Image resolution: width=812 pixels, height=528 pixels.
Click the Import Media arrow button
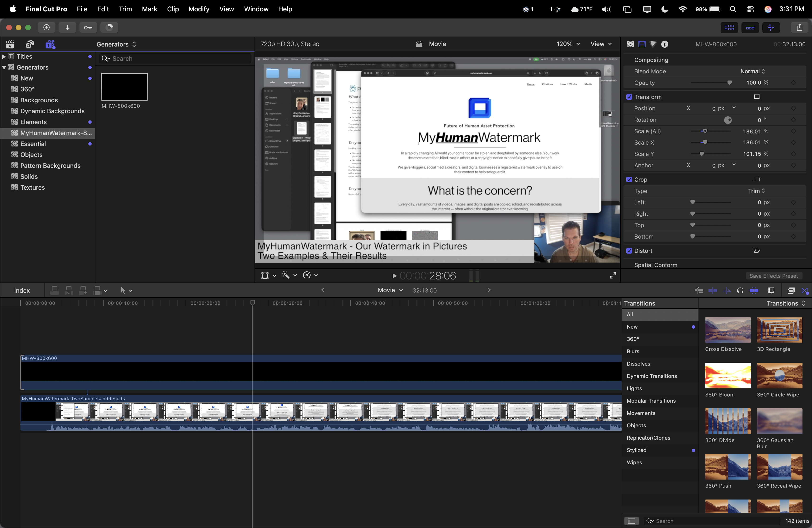pyautogui.click(x=67, y=27)
